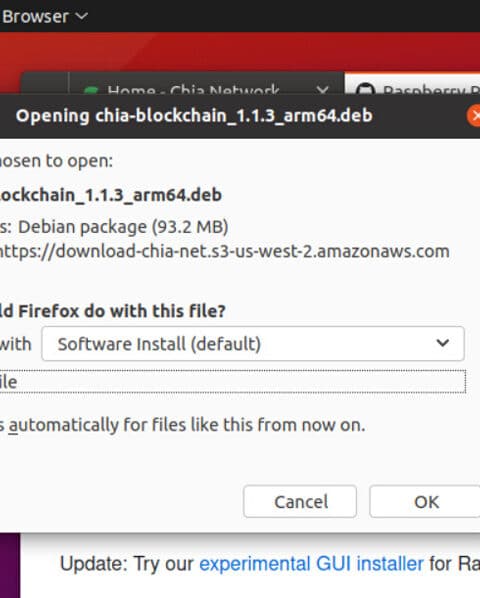Click the down arrow of the application dropdown

[442, 343]
